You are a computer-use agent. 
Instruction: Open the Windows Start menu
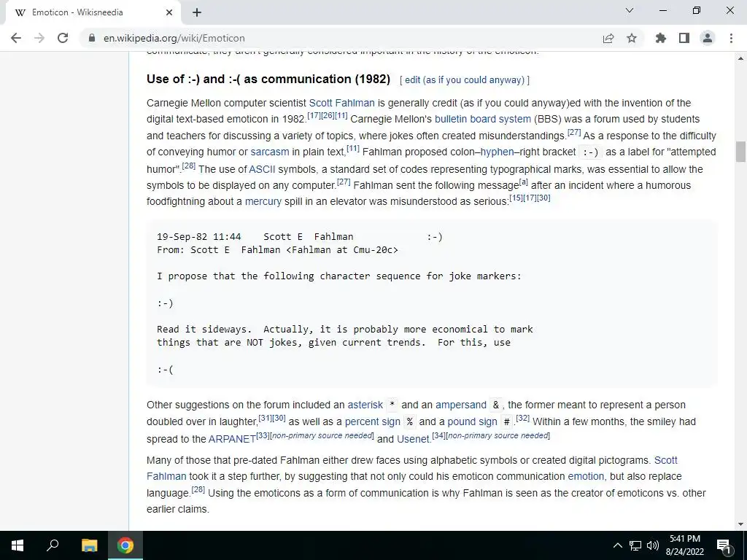[18, 545]
